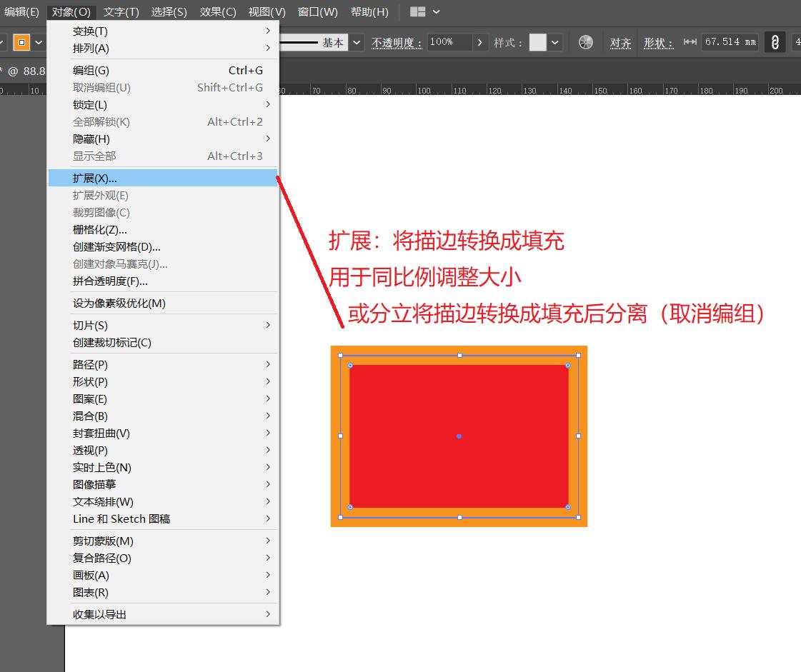Click the 对齐 label in control bar
The width and height of the screenshot is (801, 672).
[620, 42]
